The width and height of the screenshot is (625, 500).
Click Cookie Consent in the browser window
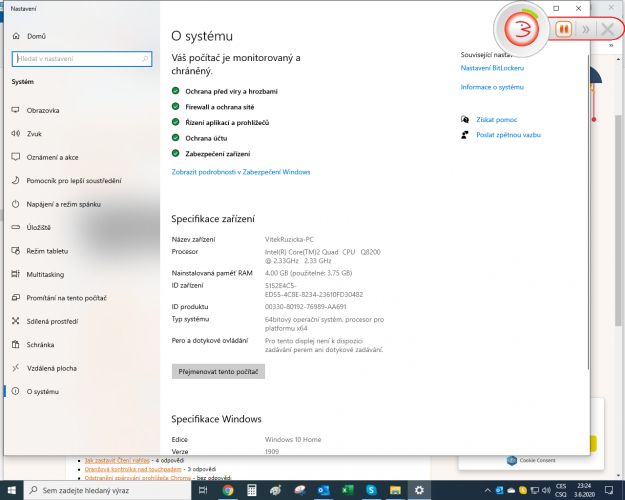[x=537, y=460]
